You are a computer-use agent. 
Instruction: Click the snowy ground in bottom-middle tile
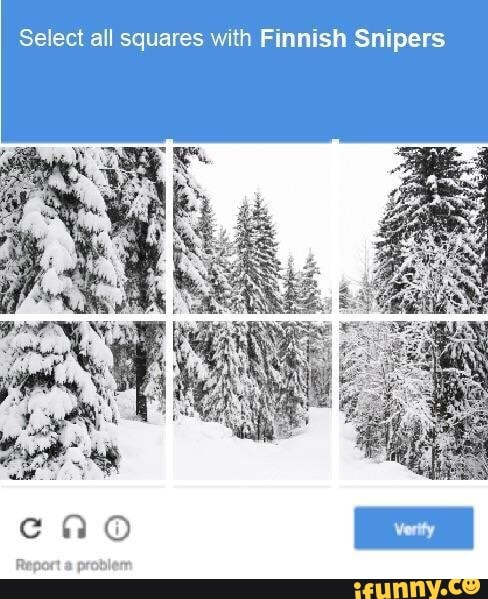[x=252, y=458]
